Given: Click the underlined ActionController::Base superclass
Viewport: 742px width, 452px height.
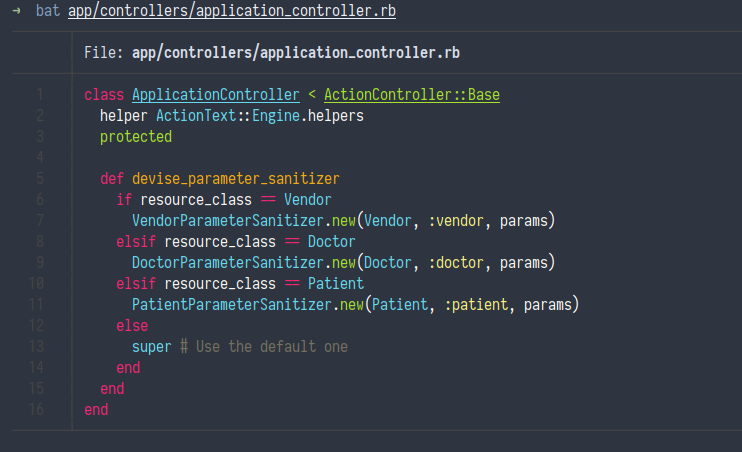Looking at the screenshot, I should tap(412, 95).
